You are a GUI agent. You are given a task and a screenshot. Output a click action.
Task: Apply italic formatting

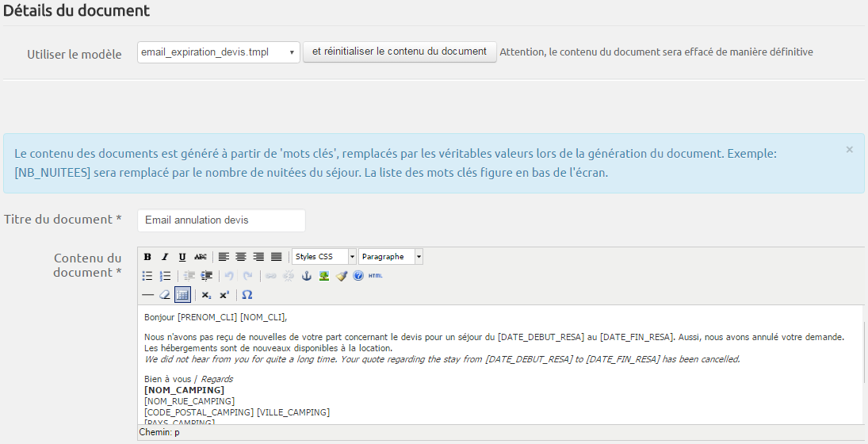pyautogui.click(x=165, y=257)
